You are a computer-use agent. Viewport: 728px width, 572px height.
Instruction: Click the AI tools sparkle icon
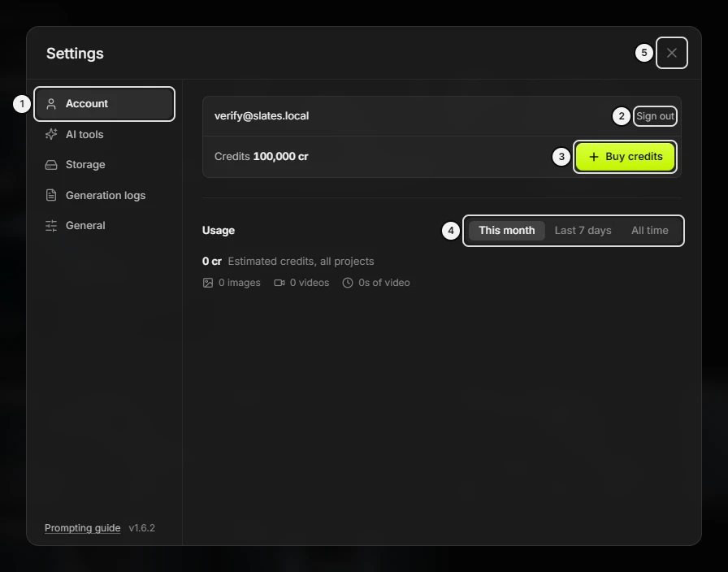51,134
